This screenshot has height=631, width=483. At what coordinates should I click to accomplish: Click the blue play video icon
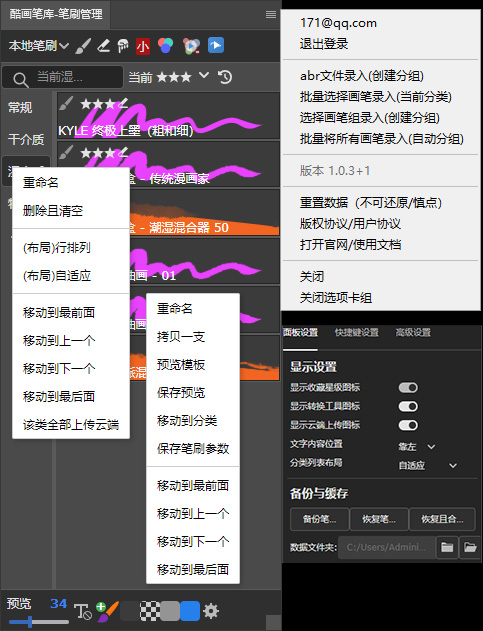coord(216,45)
